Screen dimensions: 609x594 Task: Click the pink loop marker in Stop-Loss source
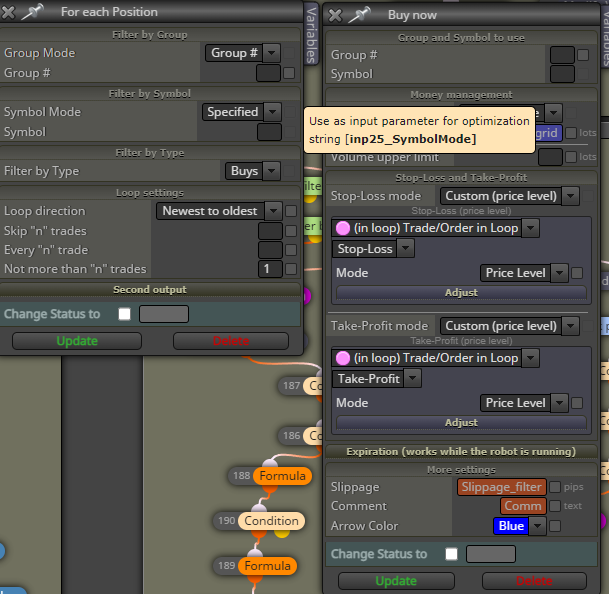[343, 228]
